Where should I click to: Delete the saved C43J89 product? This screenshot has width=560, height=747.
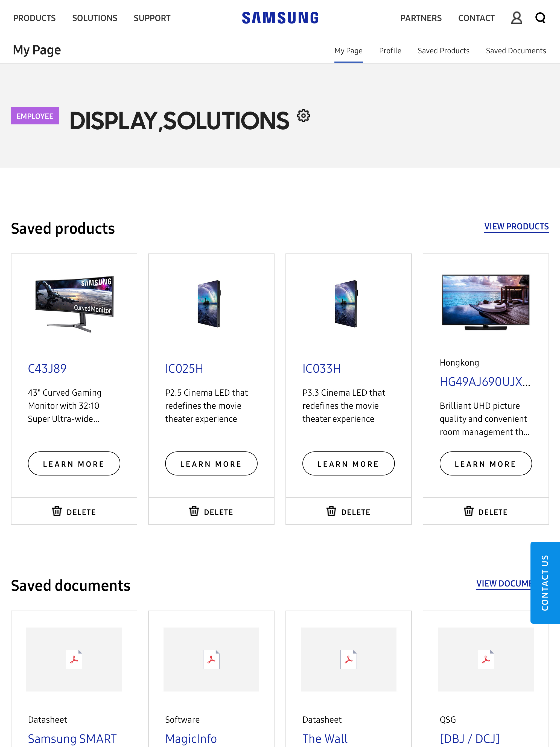pyautogui.click(x=74, y=511)
